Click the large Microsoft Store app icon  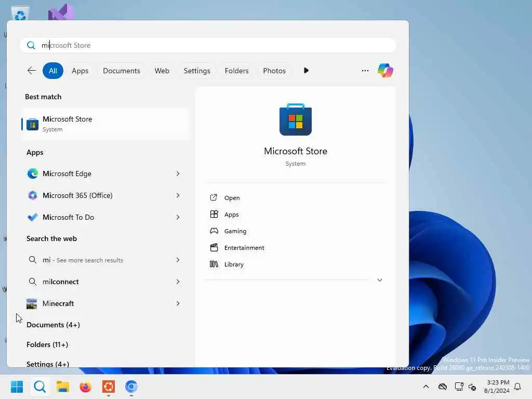pos(296,119)
